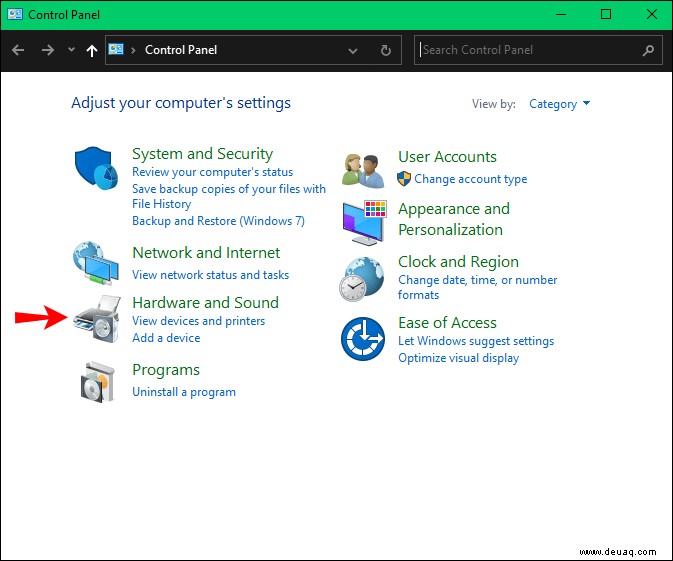Minimize the Control Panel window
The height and width of the screenshot is (561, 673).
(561, 14)
